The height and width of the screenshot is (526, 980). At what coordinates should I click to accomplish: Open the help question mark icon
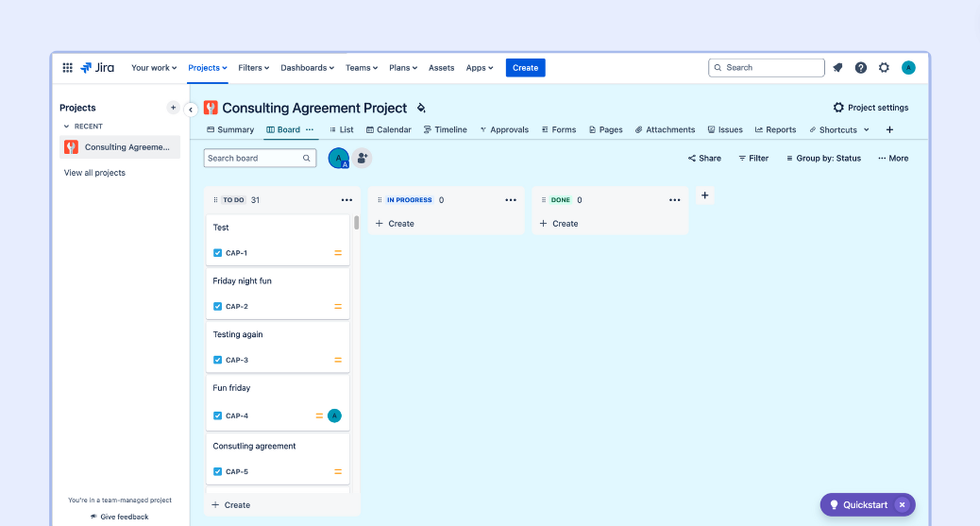click(861, 68)
